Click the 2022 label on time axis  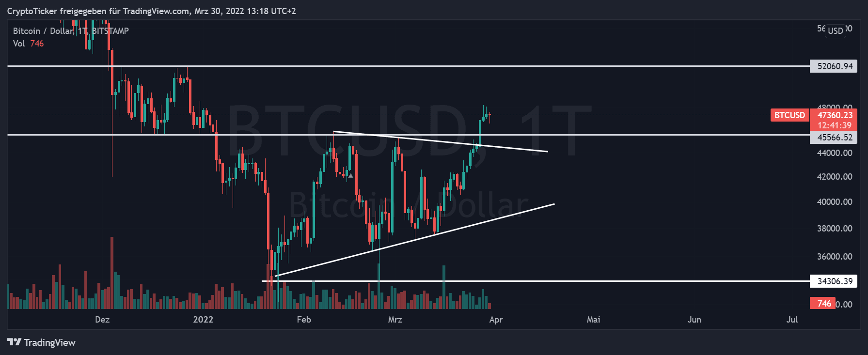pos(203,320)
